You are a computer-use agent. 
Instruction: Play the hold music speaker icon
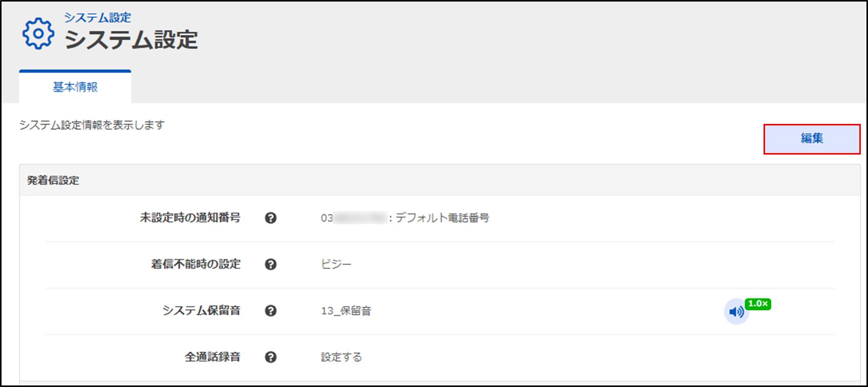click(x=736, y=312)
